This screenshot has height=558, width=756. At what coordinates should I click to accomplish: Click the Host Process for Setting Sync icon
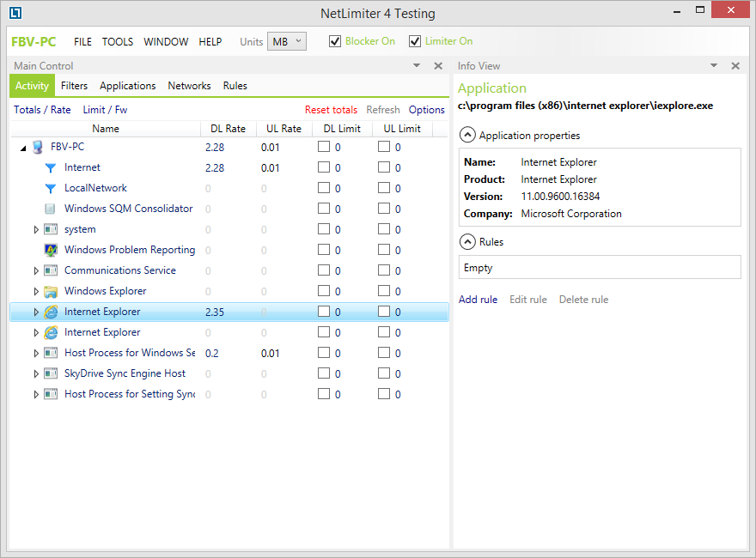[51, 394]
